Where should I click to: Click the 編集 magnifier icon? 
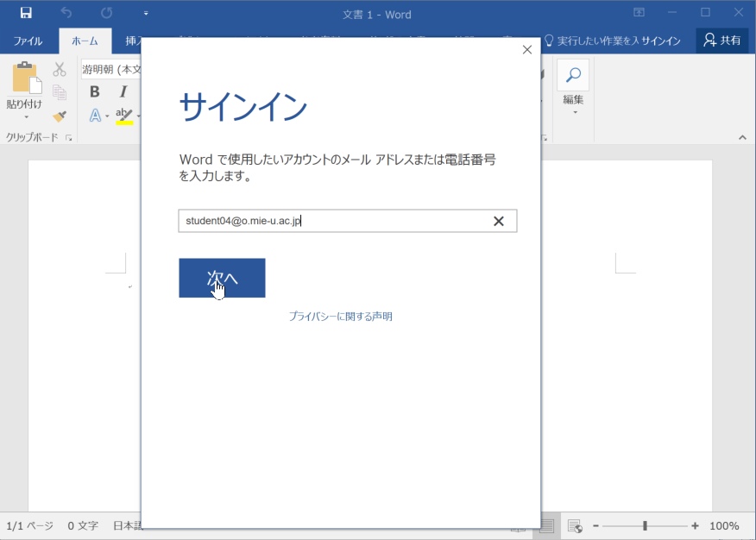[x=573, y=75]
